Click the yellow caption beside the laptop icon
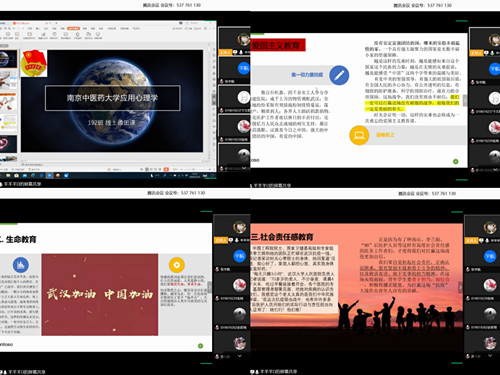500x375 pixels. tap(385, 135)
